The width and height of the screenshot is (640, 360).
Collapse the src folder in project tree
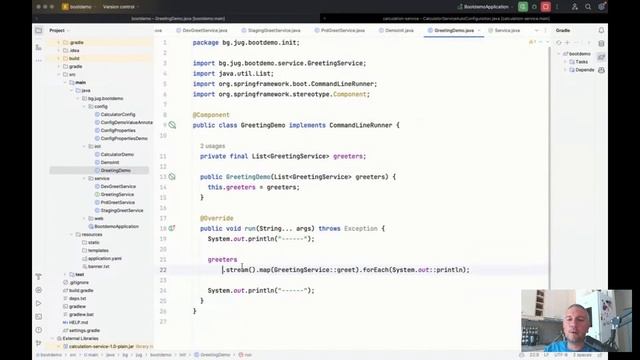pos(59,75)
